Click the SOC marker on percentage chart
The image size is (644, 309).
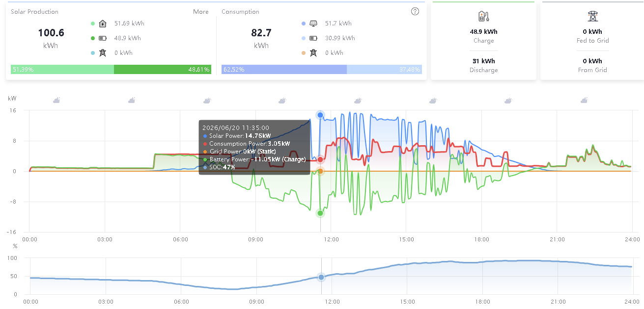coord(321,277)
